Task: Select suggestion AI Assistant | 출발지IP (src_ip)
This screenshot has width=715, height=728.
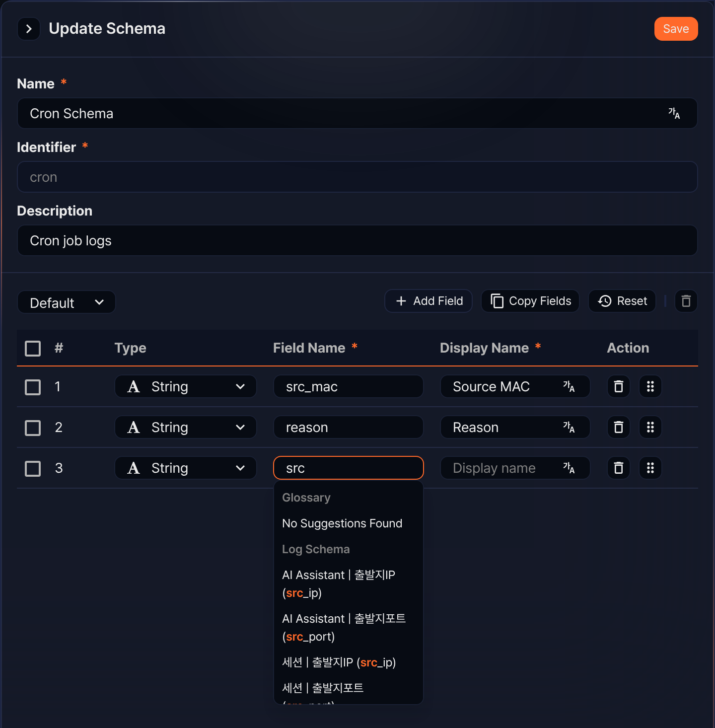Action: pyautogui.click(x=349, y=584)
